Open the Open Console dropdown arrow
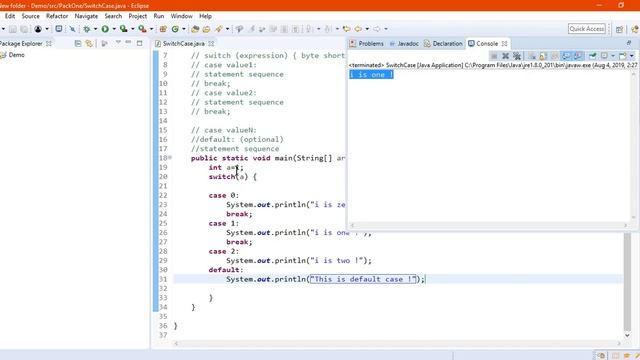 pos(631,56)
